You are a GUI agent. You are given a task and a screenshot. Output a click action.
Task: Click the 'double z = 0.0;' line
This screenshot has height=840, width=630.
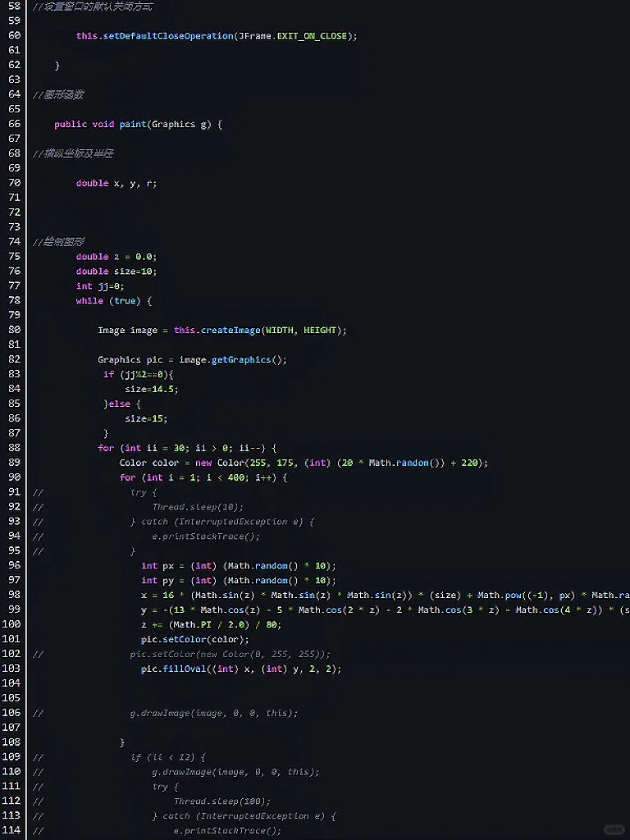point(116,257)
